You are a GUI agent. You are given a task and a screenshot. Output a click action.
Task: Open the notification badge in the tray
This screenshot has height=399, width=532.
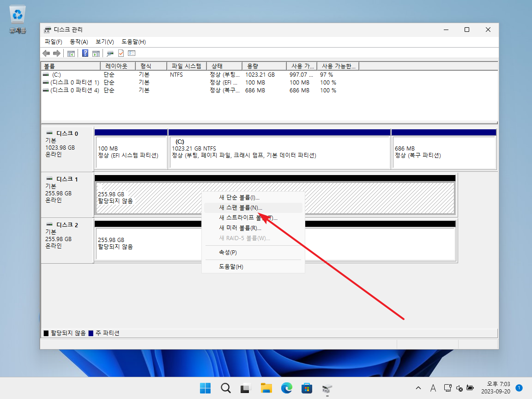tap(519, 387)
